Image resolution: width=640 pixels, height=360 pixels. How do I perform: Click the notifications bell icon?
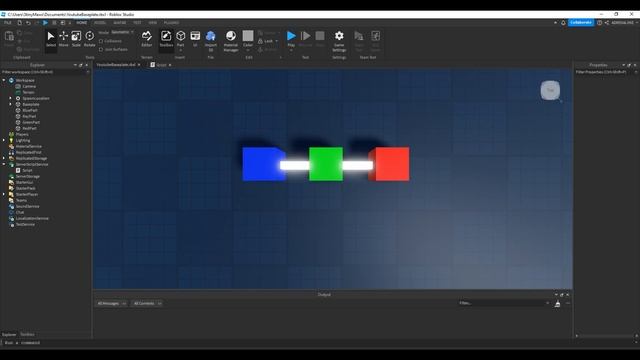point(563,22)
